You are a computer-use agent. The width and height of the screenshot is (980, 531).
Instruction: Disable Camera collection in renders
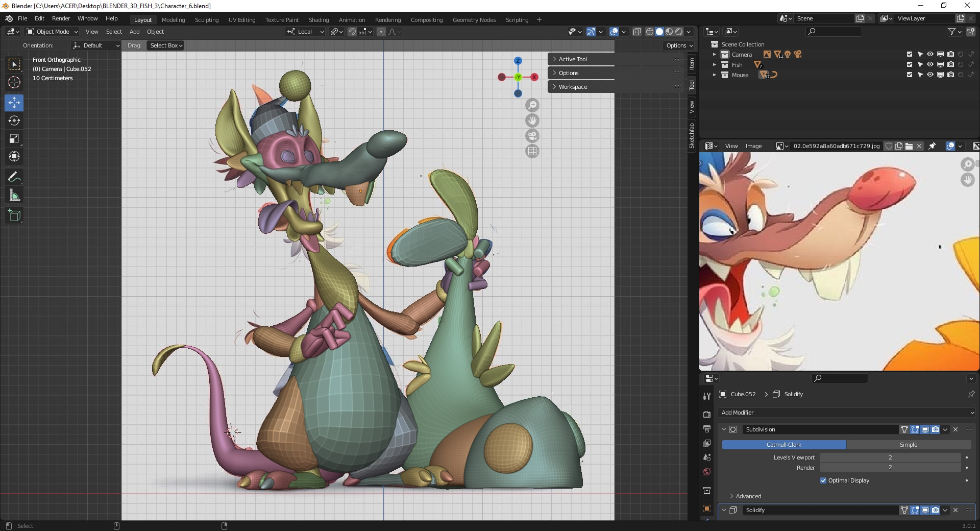(x=950, y=54)
